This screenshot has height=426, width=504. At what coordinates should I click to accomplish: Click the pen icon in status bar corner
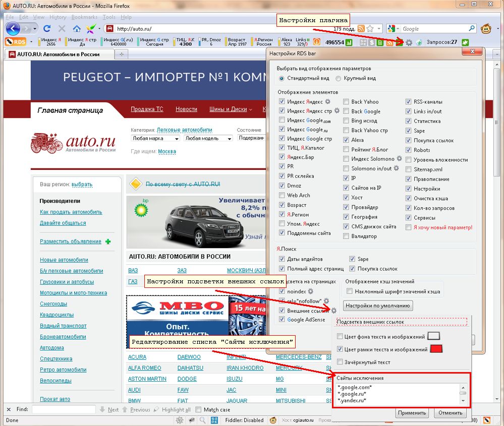487,420
